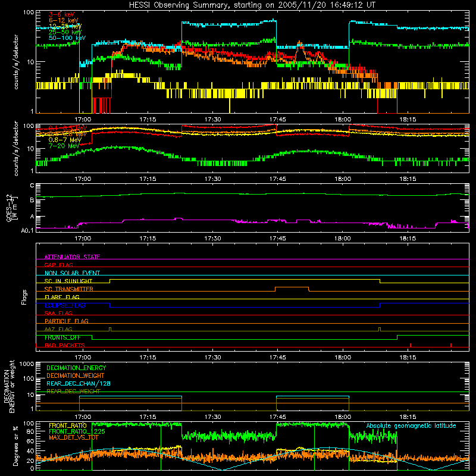Click the 18:15 tick under the flags panel
Image resolution: width=476 pixels, height=476 pixels.
408,358
